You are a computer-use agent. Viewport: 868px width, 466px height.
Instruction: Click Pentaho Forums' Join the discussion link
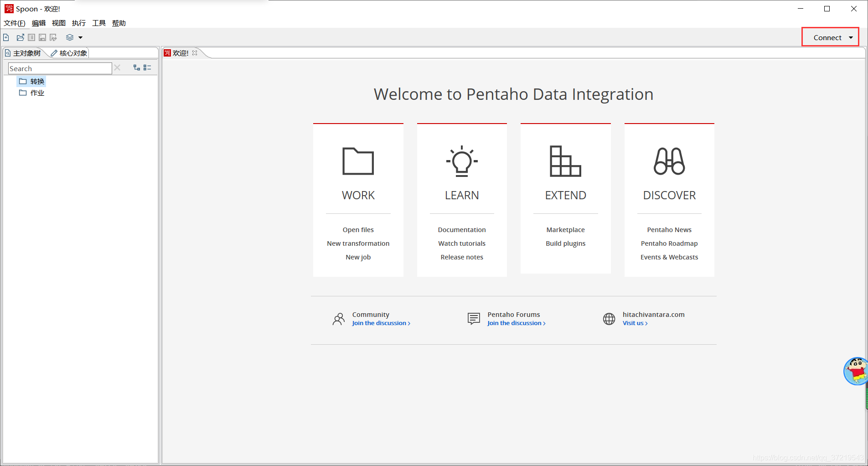coord(516,323)
